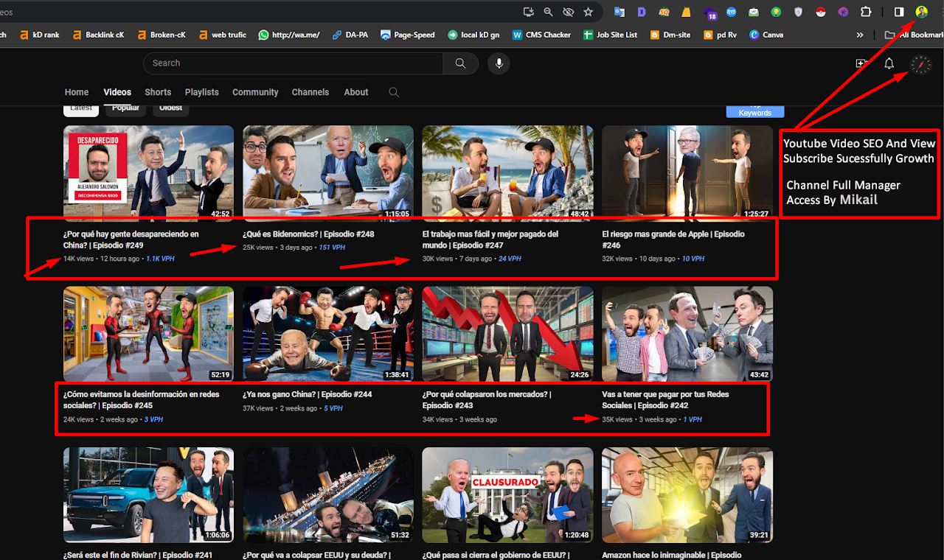This screenshot has height=560, width=944.
Task: Click the Top Keywords button
Action: [755, 111]
